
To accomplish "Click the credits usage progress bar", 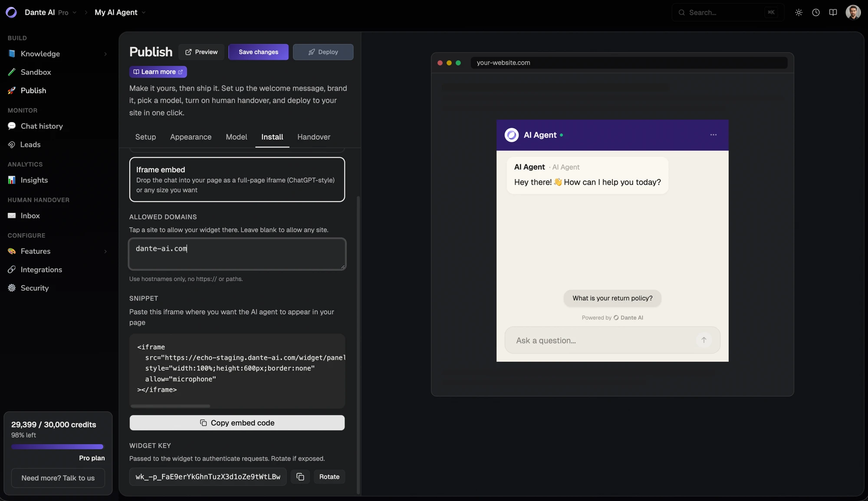I will 57,447.
